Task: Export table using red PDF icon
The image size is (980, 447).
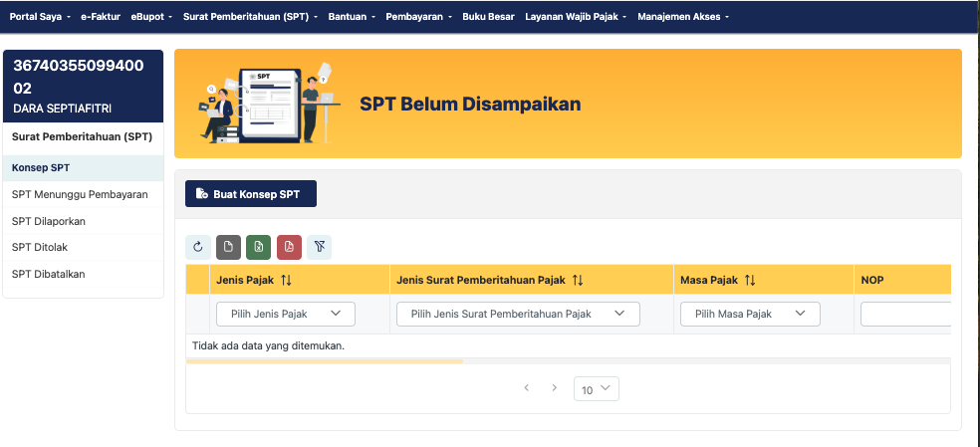Action: pyautogui.click(x=289, y=247)
